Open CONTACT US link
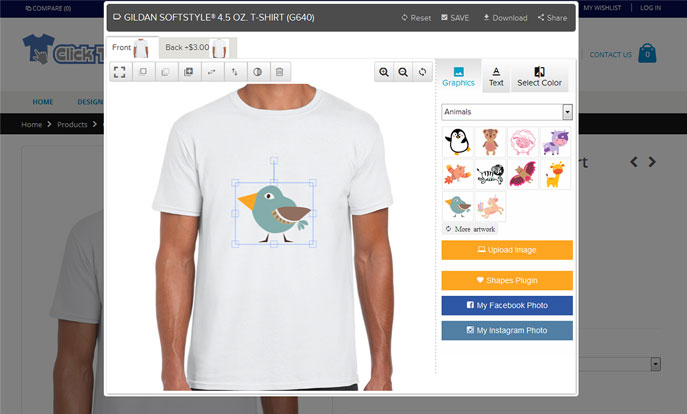The height and width of the screenshot is (414, 687). (x=610, y=55)
